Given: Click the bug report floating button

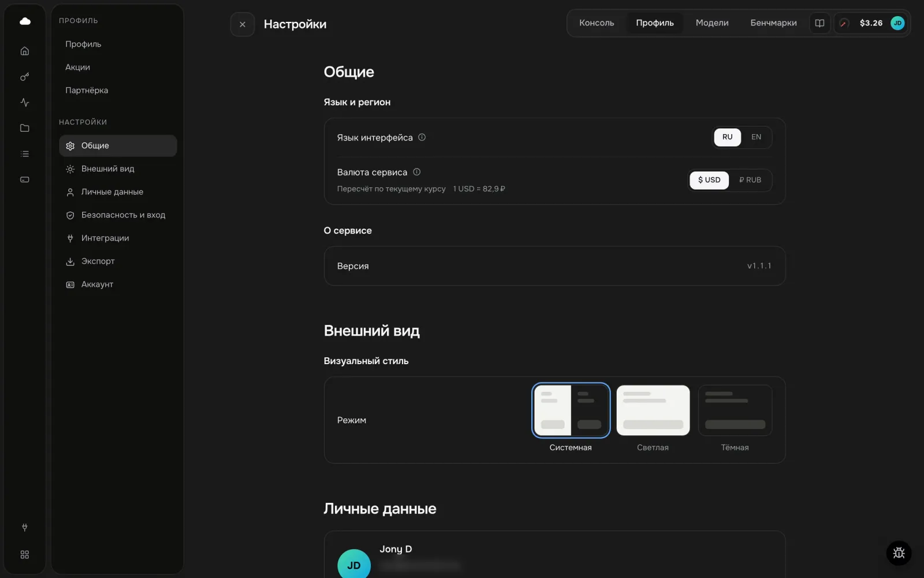Looking at the screenshot, I should 899,553.
